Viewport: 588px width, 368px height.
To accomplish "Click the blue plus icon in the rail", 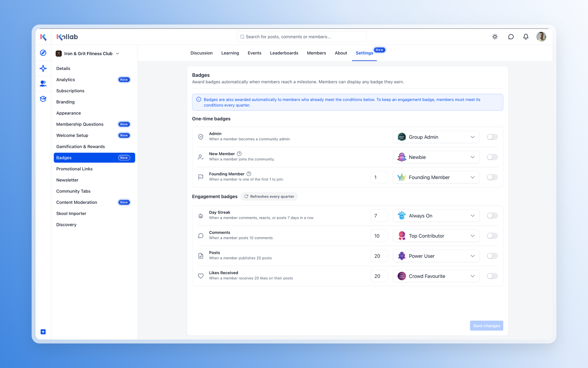I will [x=43, y=332].
